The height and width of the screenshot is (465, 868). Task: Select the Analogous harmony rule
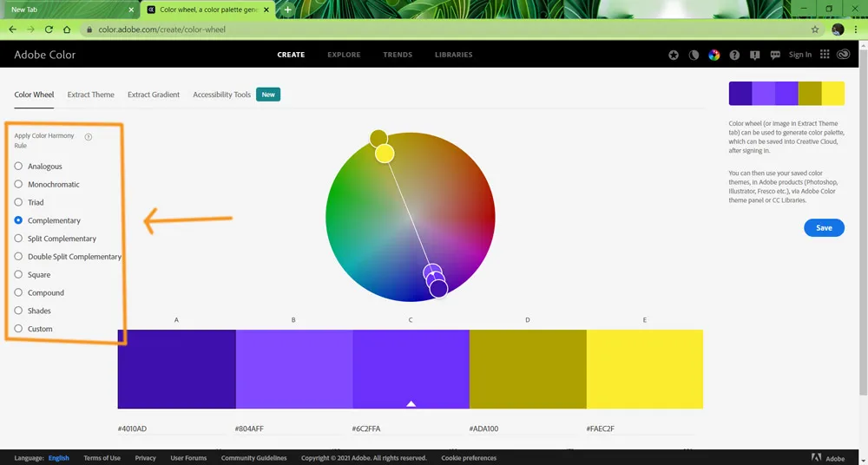pos(19,167)
